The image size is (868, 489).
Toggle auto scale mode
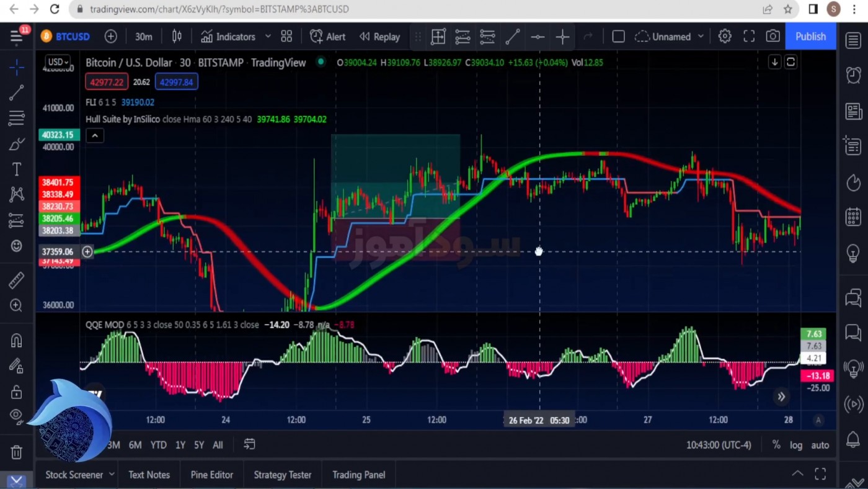click(820, 445)
